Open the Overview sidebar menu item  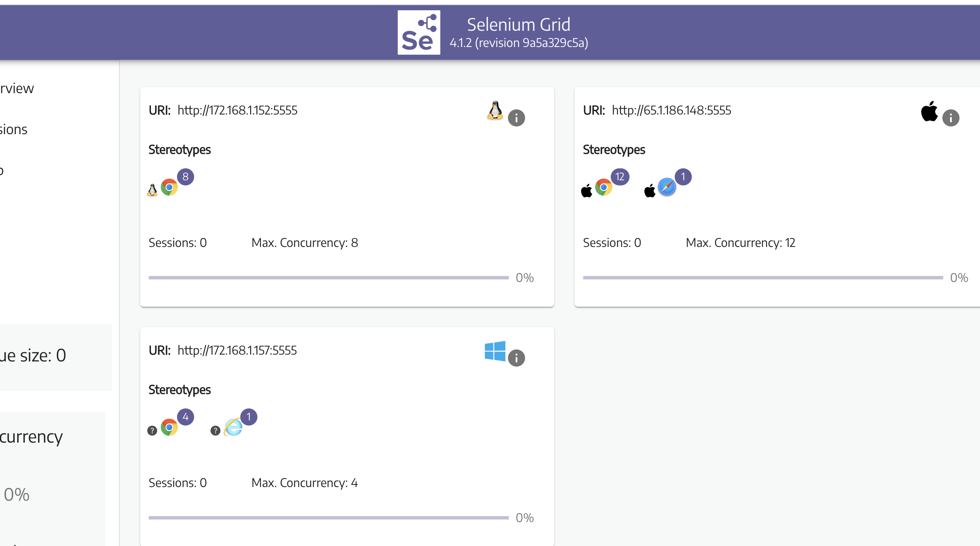[x=17, y=88]
